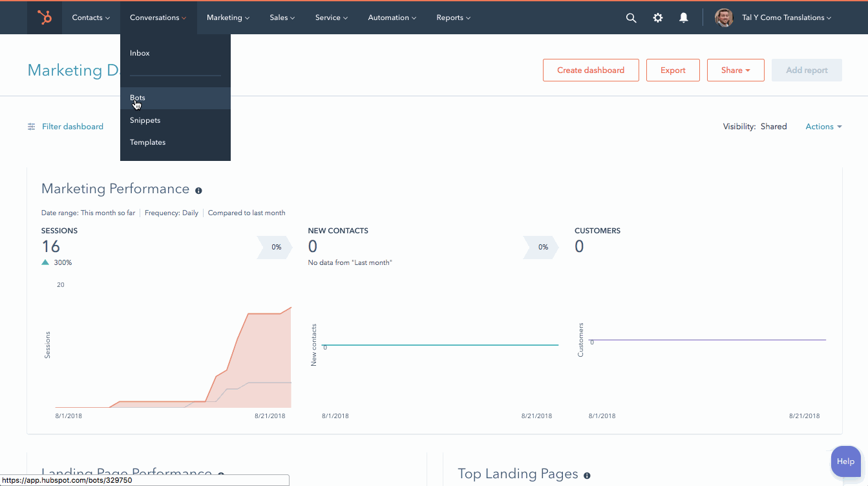Click the user avatar photo
This screenshot has height=486, width=868.
point(724,17)
